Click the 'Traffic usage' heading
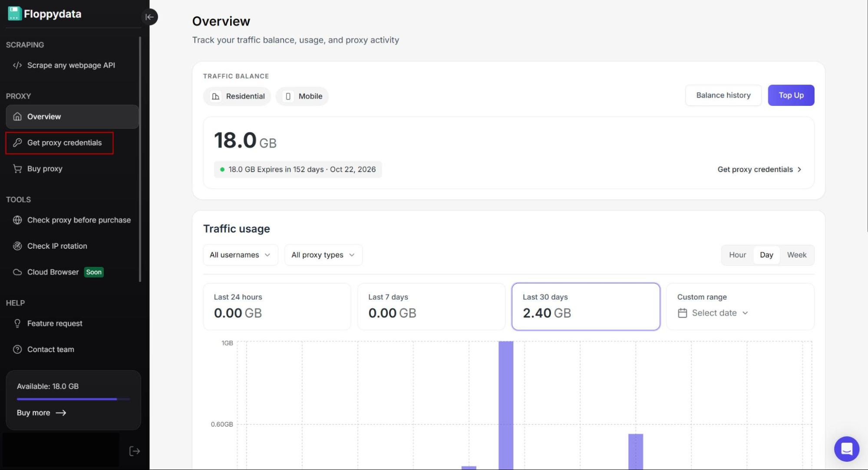 coord(237,229)
